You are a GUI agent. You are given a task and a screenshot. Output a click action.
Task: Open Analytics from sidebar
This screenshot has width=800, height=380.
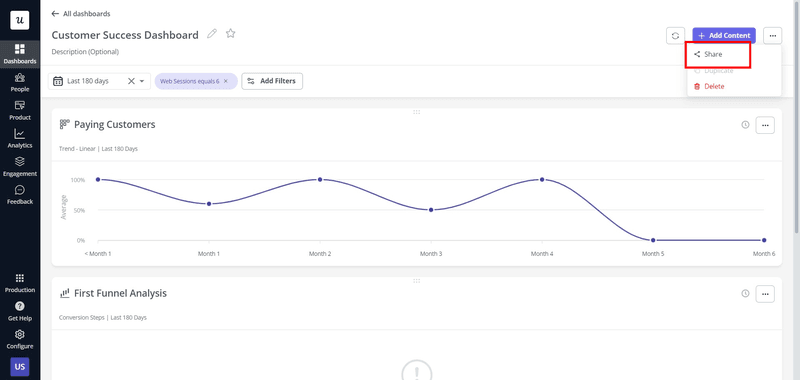tap(19, 138)
